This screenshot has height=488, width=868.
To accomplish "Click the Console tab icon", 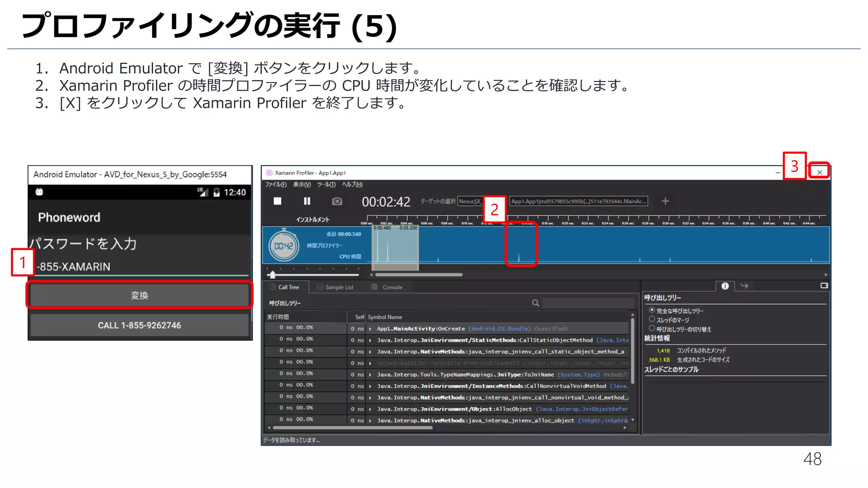I will click(374, 287).
